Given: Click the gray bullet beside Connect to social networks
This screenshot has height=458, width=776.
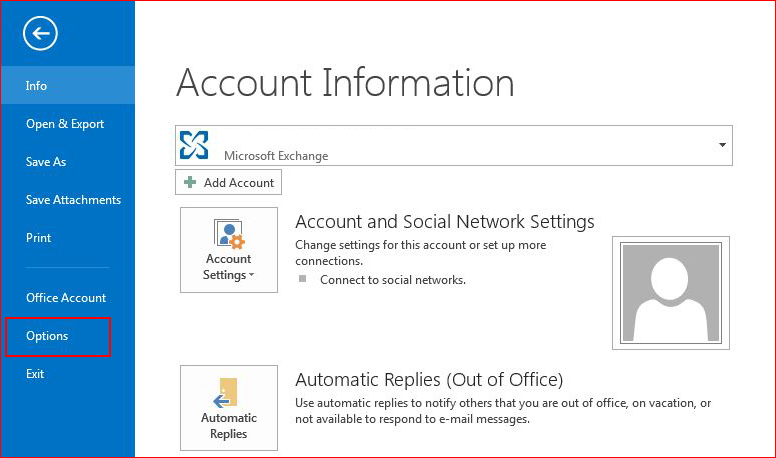Looking at the screenshot, I should (x=302, y=279).
